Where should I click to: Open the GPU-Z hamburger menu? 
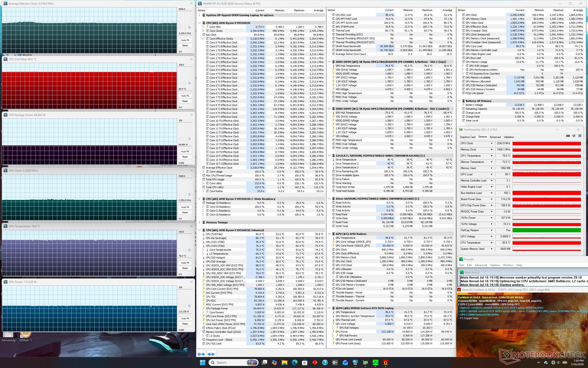click(x=580, y=136)
